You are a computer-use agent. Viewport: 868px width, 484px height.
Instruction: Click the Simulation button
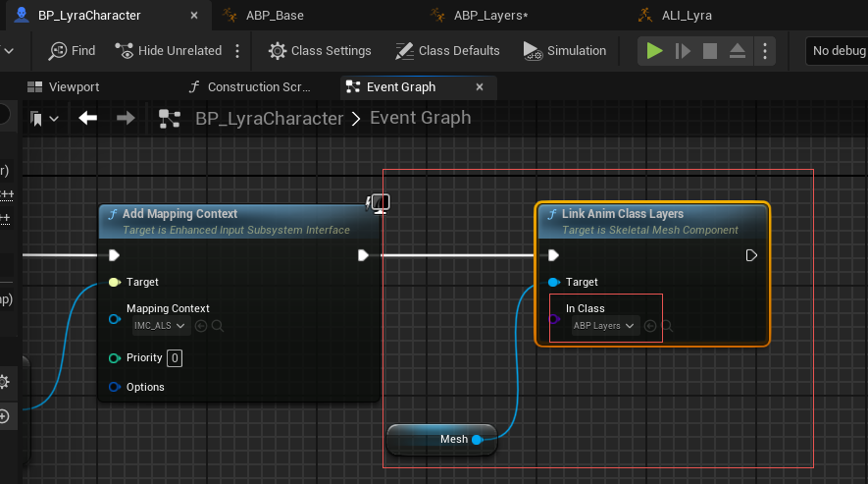(565, 50)
